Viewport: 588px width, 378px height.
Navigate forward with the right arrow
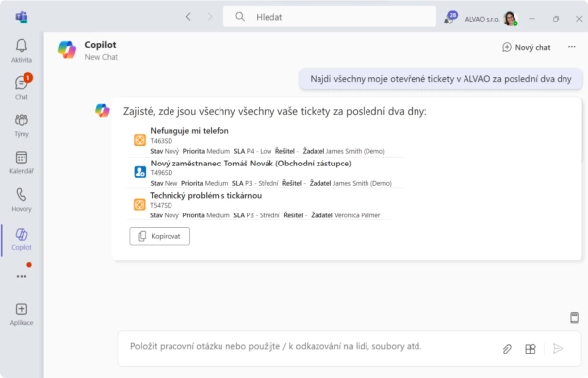click(210, 17)
